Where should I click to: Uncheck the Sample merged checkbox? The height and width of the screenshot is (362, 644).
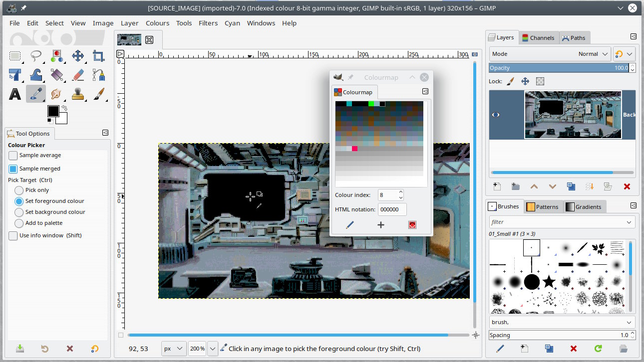pyautogui.click(x=13, y=169)
